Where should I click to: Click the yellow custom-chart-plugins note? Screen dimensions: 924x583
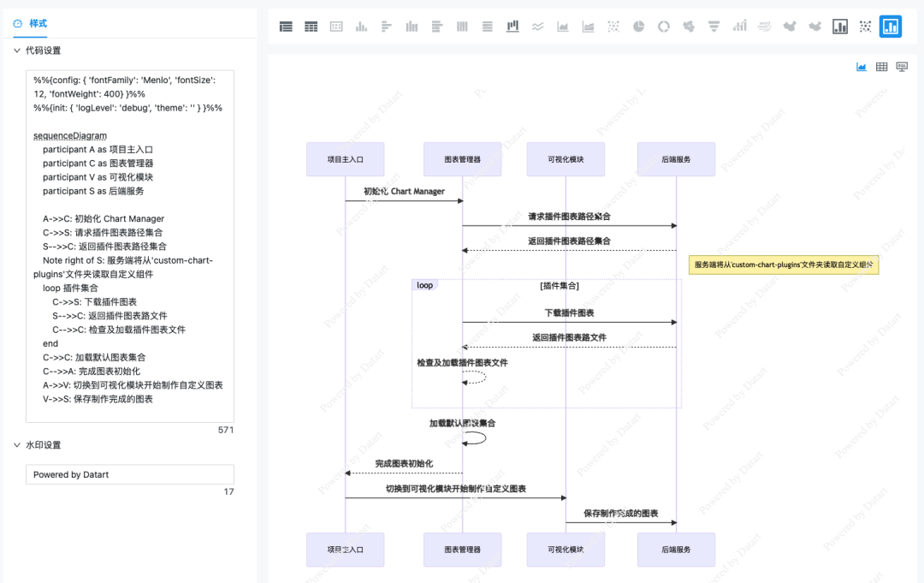pos(784,265)
